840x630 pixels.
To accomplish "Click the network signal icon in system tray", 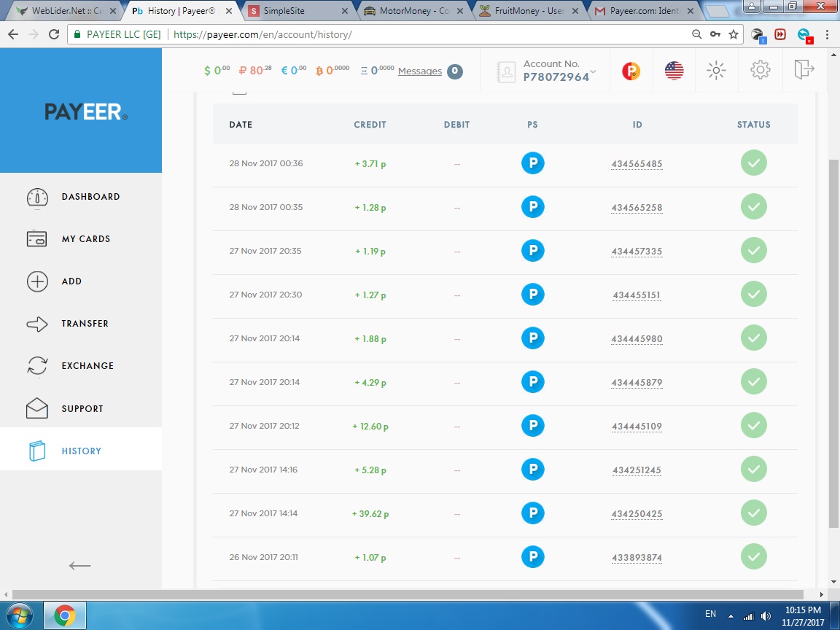I will coord(748,616).
